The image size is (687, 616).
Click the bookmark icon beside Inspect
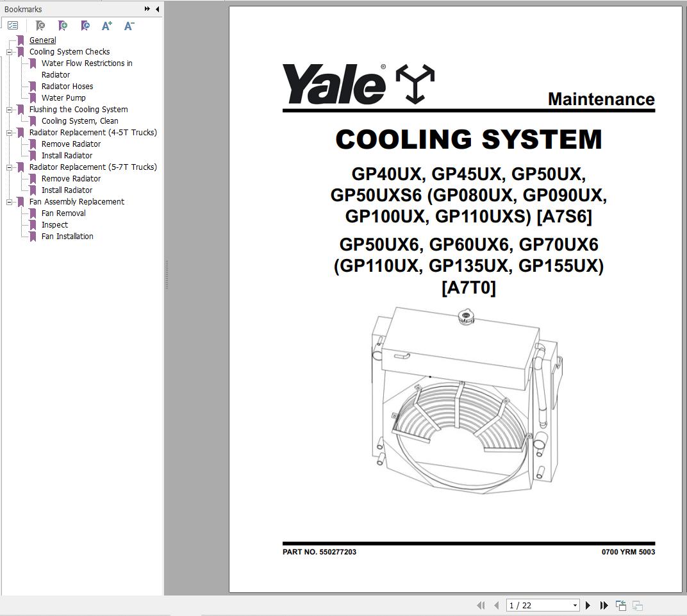click(33, 225)
